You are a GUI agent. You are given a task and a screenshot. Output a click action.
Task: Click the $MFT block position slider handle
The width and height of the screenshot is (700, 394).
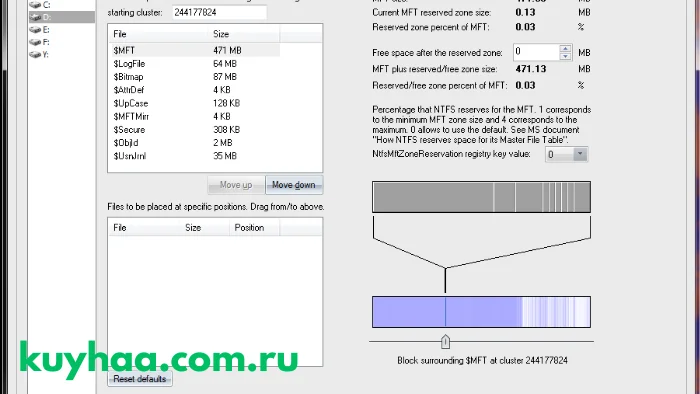[445, 342]
